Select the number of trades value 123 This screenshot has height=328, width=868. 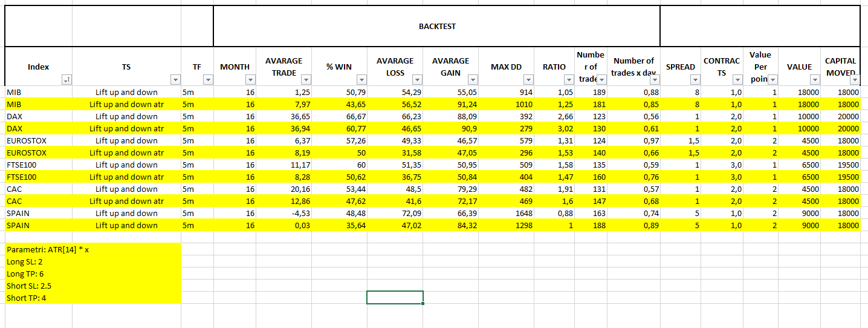591,116
